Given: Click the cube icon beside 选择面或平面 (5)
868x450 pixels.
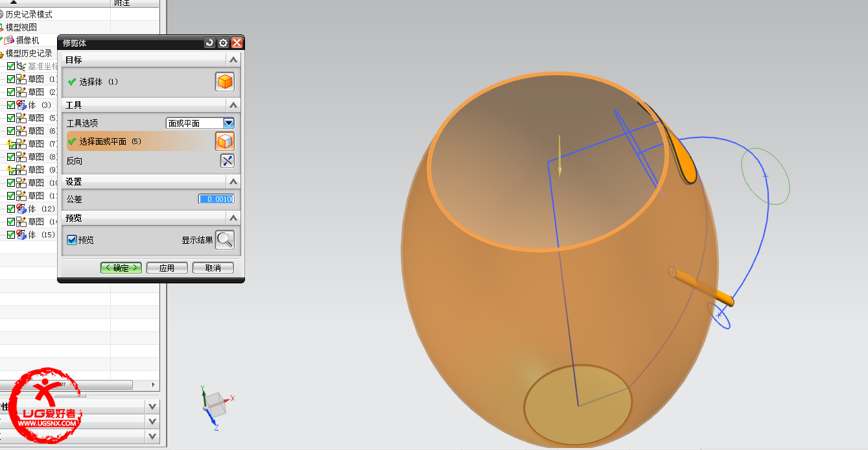Looking at the screenshot, I should (224, 141).
